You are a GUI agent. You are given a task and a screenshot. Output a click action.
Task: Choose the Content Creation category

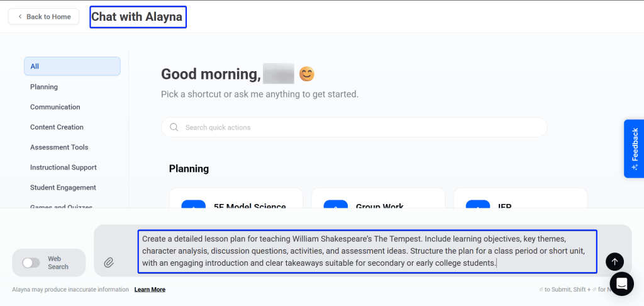click(x=57, y=127)
